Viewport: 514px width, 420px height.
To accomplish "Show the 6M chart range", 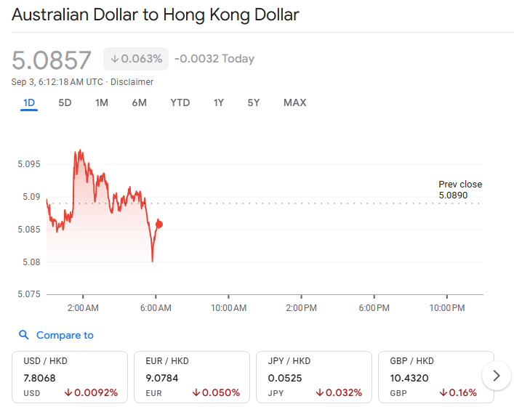I will 140,102.
